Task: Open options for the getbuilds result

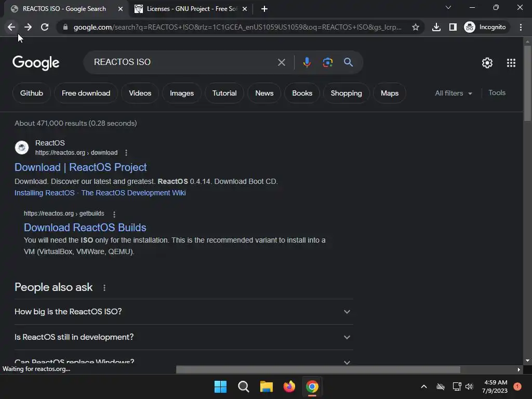Action: 114,214
